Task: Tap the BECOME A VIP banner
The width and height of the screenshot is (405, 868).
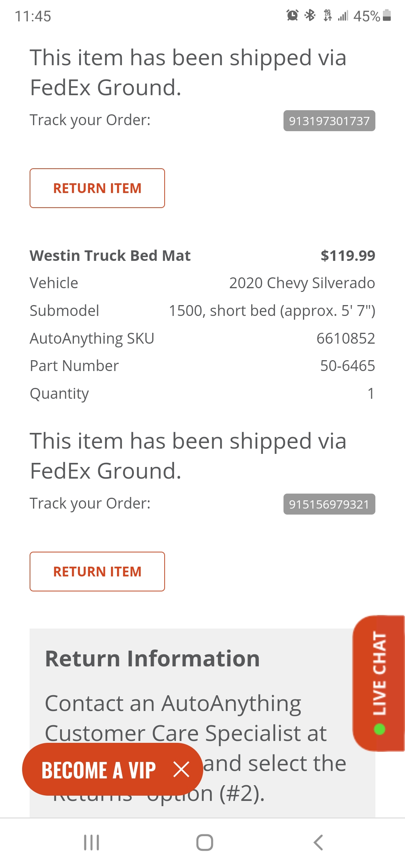Action: (x=98, y=770)
